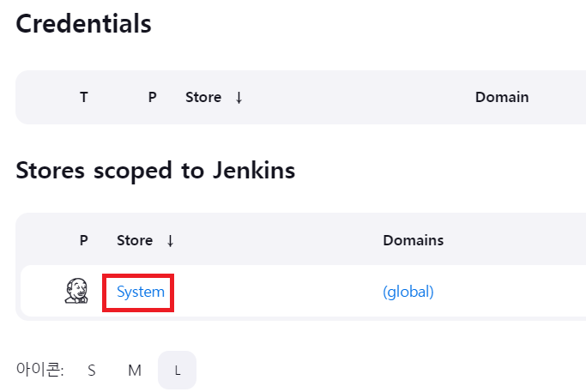The image size is (586, 392).
Task: Sort Stores scoped to Jenkins table by P column
Action: (x=84, y=240)
